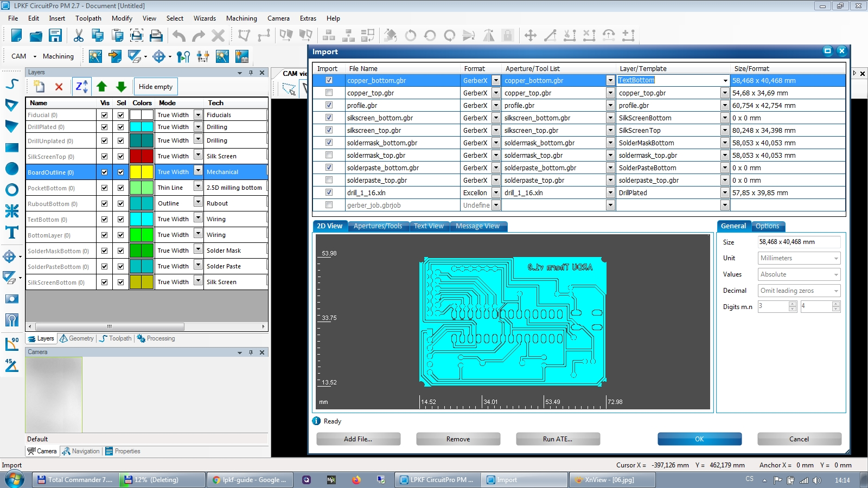The width and height of the screenshot is (868, 488).
Task: Move layer up with green up arrow
Action: 101,87
